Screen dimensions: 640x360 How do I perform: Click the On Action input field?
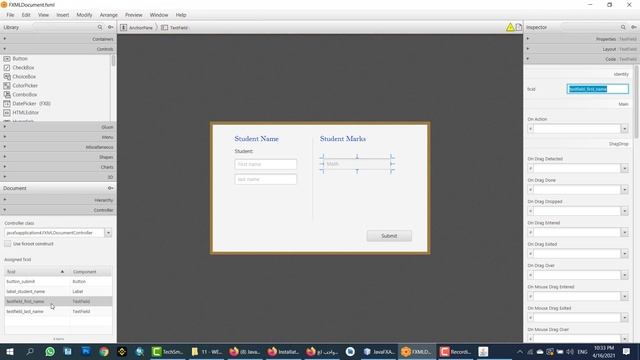click(x=577, y=129)
